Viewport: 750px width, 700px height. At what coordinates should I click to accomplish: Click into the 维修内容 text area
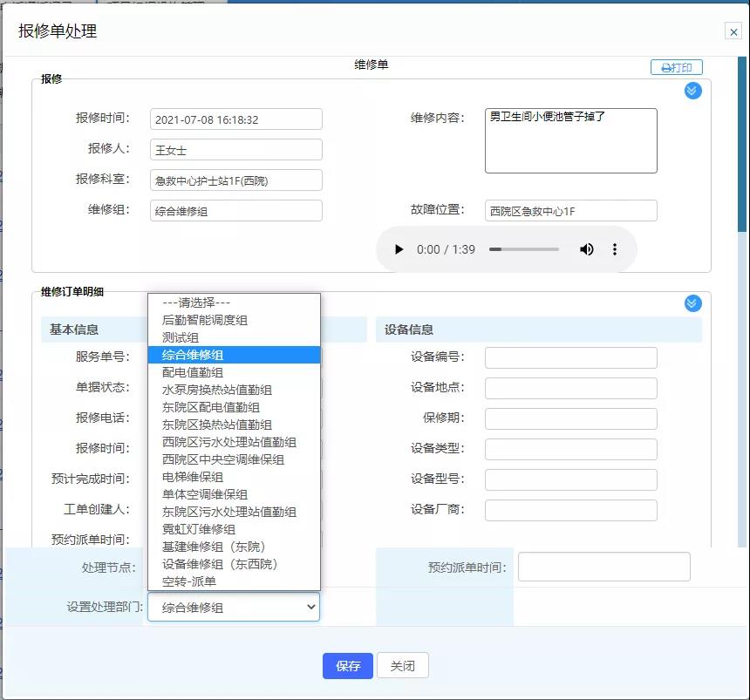pyautogui.click(x=570, y=141)
